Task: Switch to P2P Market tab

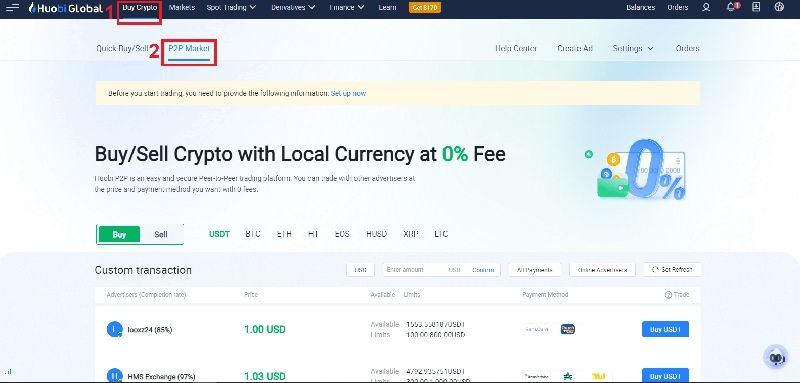Action: click(x=189, y=48)
